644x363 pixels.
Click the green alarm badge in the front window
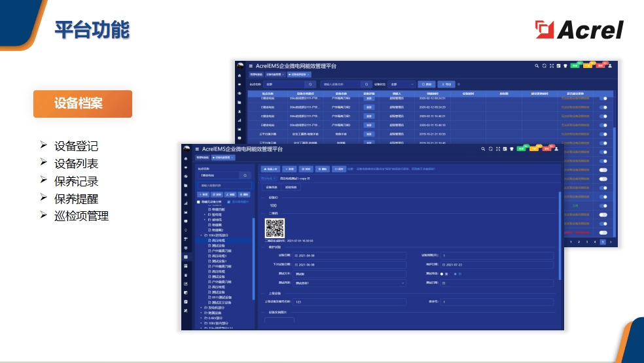tap(522, 148)
